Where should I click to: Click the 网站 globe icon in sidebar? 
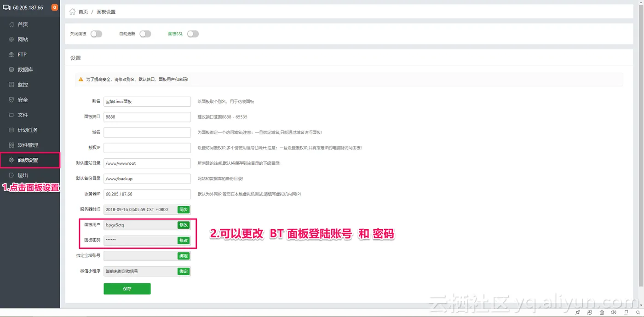[x=11, y=40]
